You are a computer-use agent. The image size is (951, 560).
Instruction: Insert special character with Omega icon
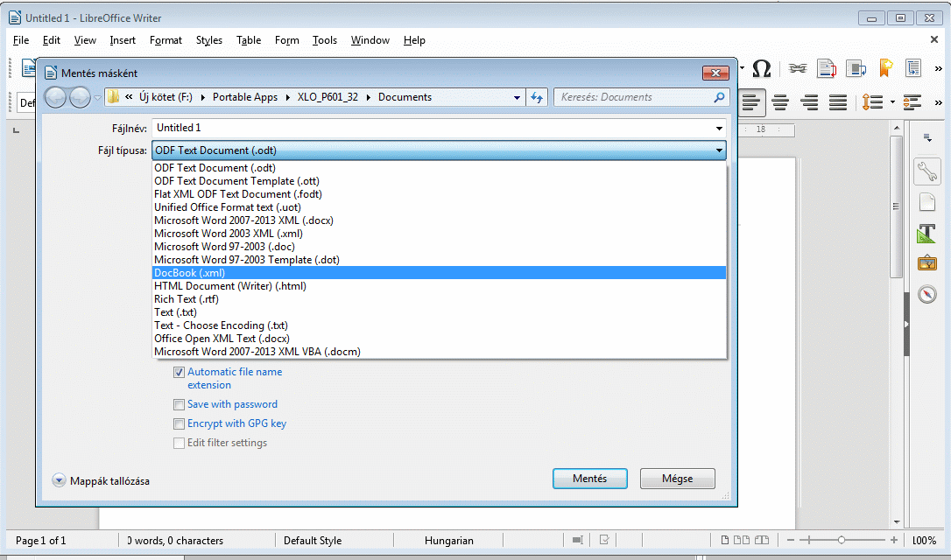pyautogui.click(x=761, y=68)
